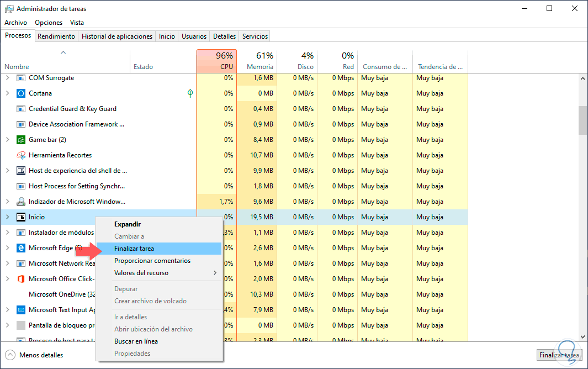Expand the Microsoft Edge process group

7,248
